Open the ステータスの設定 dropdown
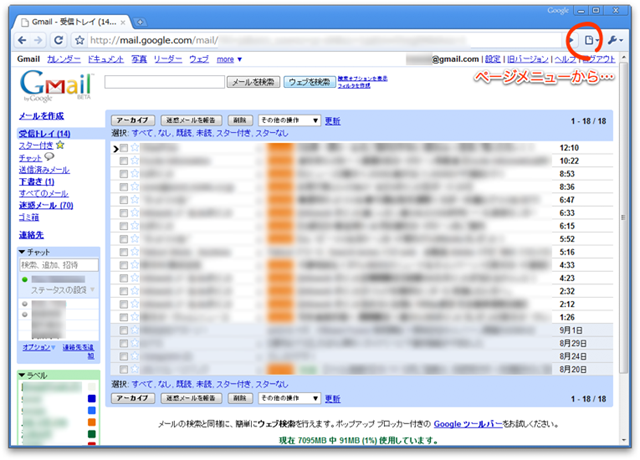The height and width of the screenshot is (460, 640). 63,290
